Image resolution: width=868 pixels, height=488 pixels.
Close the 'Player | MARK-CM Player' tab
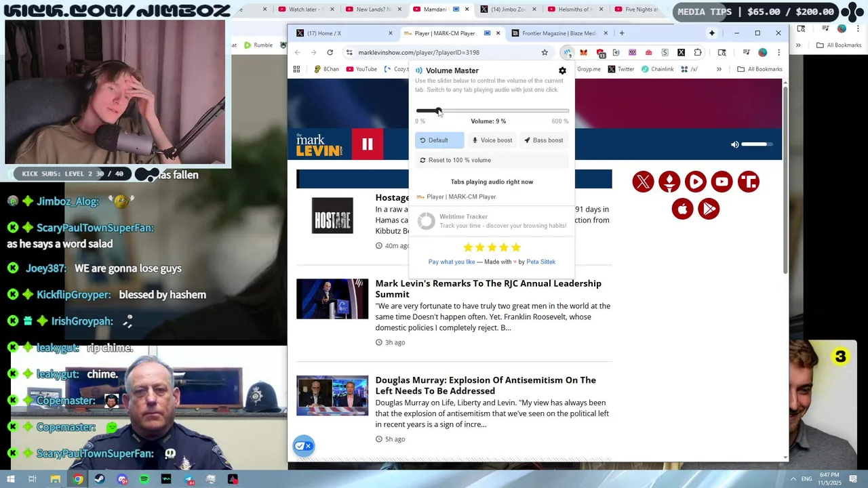(x=498, y=33)
